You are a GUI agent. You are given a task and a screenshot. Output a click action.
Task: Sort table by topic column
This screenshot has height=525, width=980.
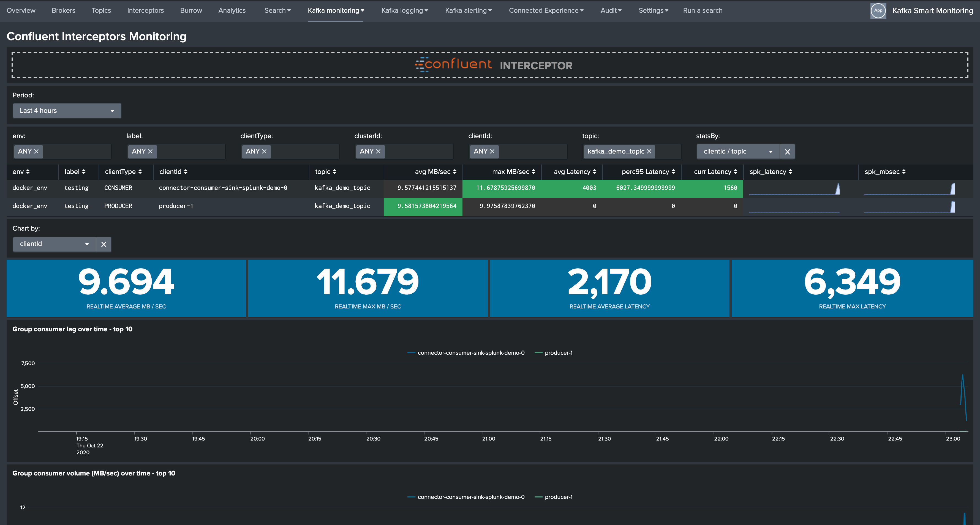click(326, 172)
